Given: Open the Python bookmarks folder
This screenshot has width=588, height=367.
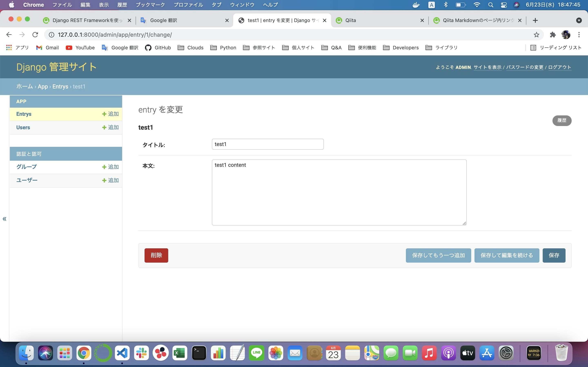Looking at the screenshot, I should pyautogui.click(x=223, y=48).
